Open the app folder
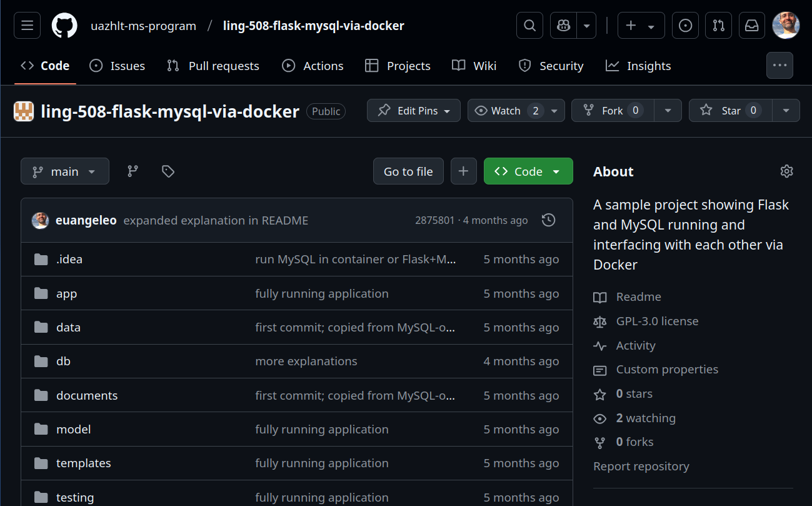The width and height of the screenshot is (812, 506). 67,293
